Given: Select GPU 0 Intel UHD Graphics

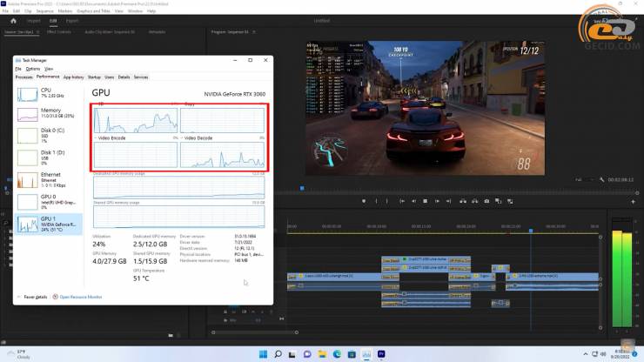Looking at the screenshot, I should [x=49, y=202].
